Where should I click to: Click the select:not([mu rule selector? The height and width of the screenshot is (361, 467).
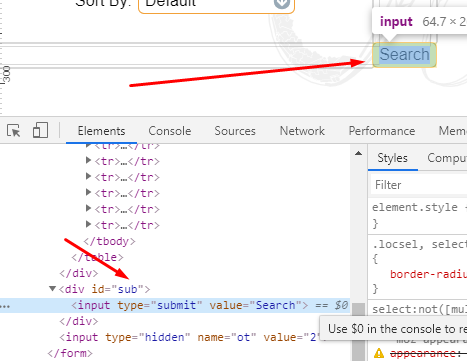point(419,309)
